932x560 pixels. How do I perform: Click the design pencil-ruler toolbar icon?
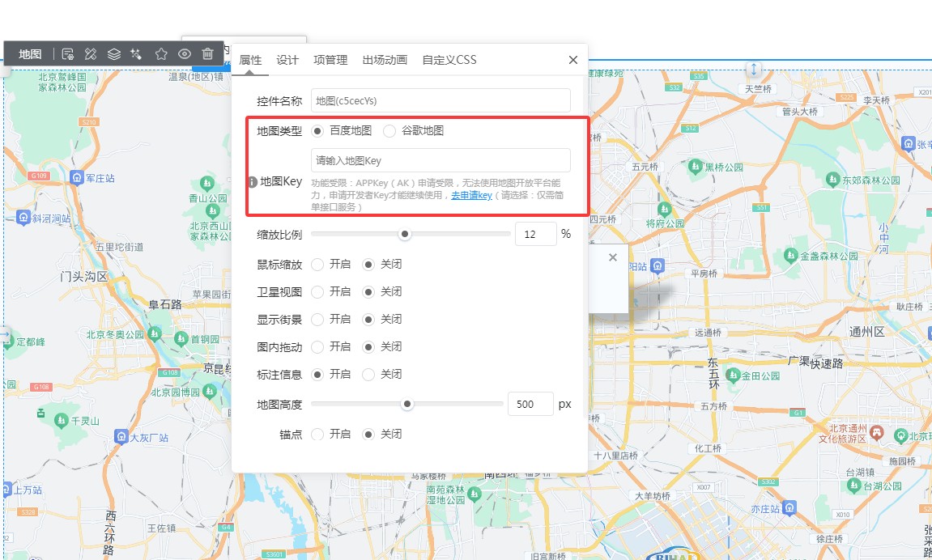click(x=91, y=54)
